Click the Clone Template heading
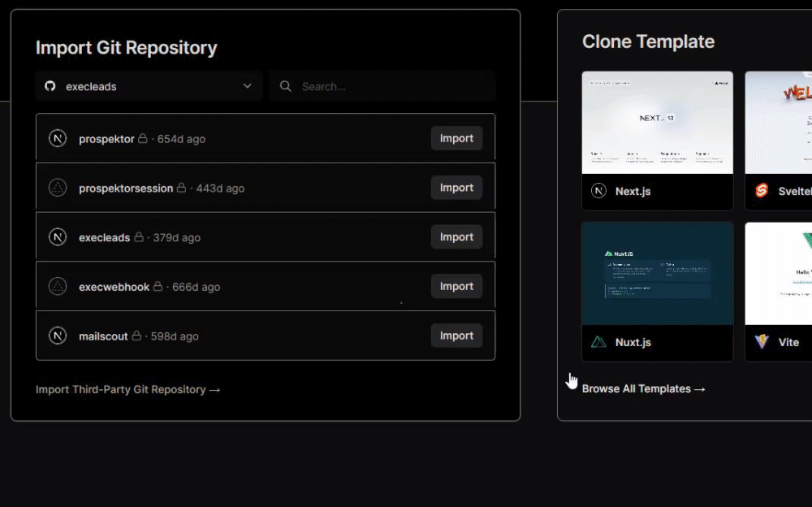Screen dimensions: 812x507 point(648,41)
